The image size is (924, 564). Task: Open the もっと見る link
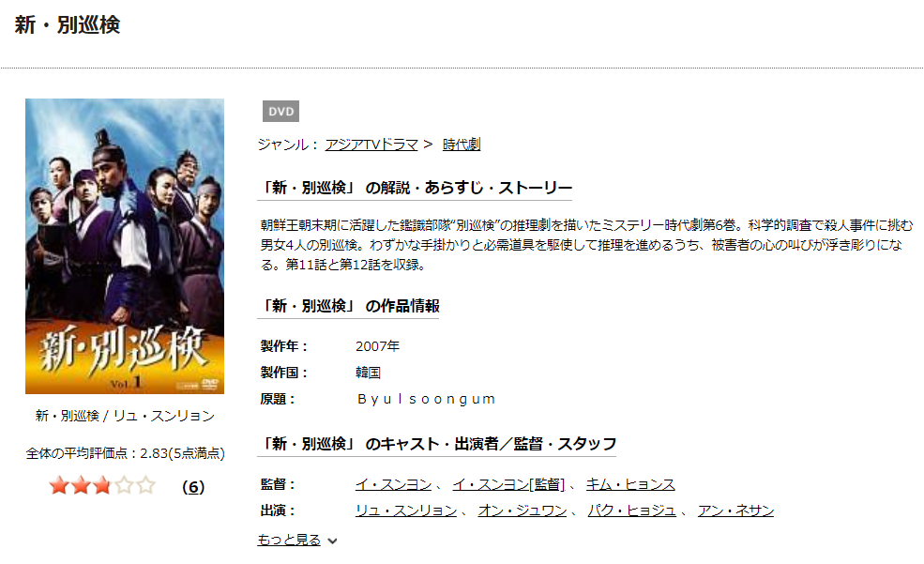pyautogui.click(x=289, y=540)
